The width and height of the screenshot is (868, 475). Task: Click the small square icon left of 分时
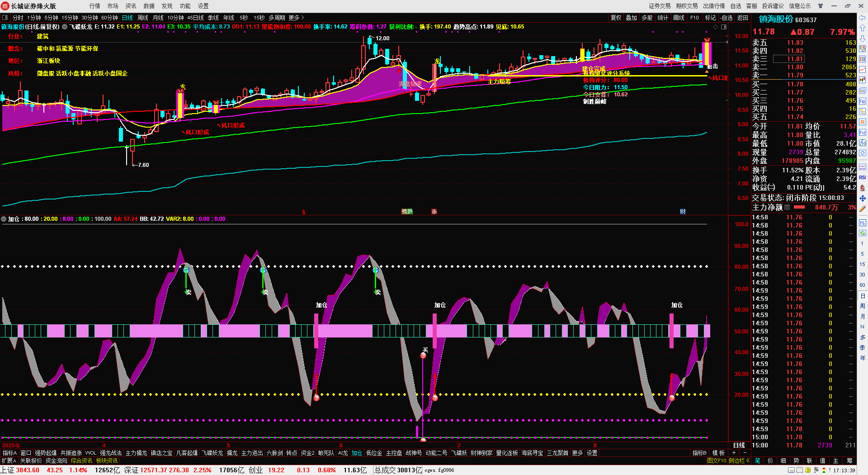pyautogui.click(x=5, y=18)
